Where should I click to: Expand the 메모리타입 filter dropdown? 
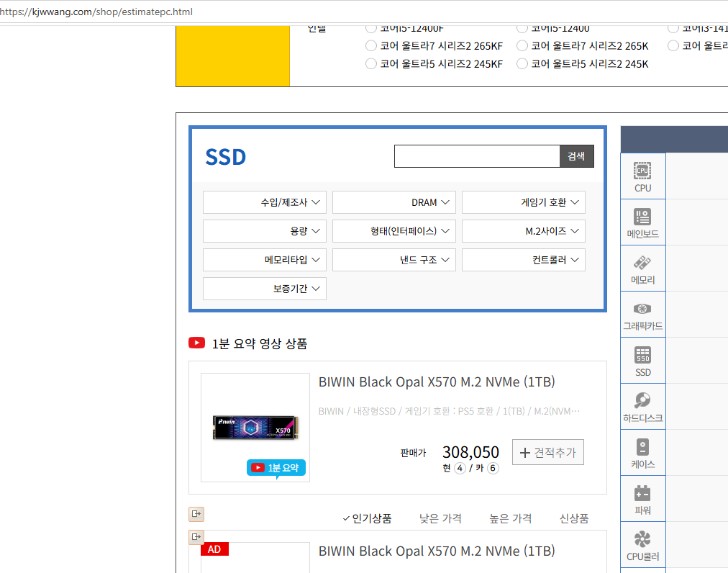click(x=265, y=260)
